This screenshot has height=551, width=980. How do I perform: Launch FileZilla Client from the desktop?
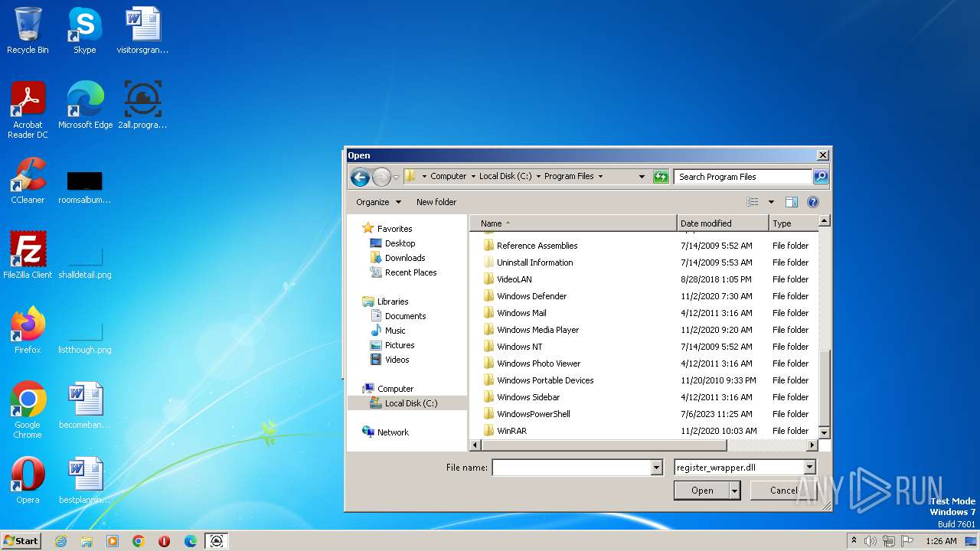click(28, 256)
